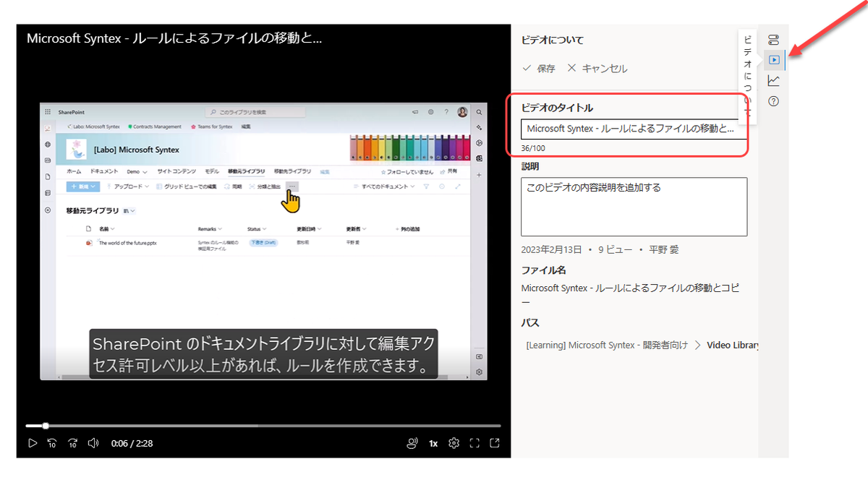Click the video seek bar handle
Image resolution: width=868 pixels, height=485 pixels.
tap(46, 426)
